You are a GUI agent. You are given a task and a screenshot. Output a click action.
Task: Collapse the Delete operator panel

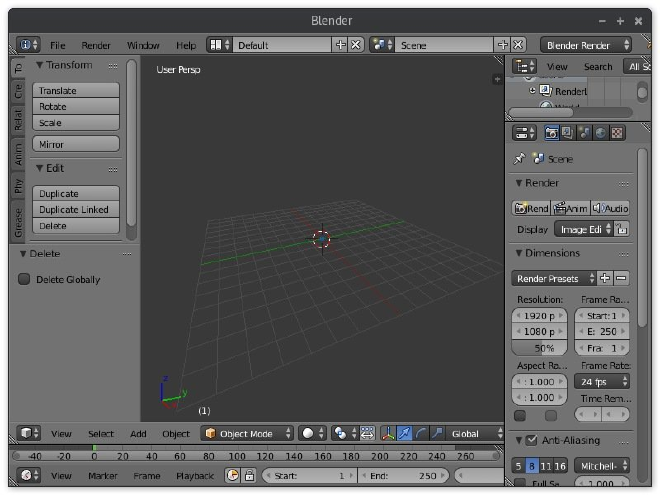coord(23,253)
